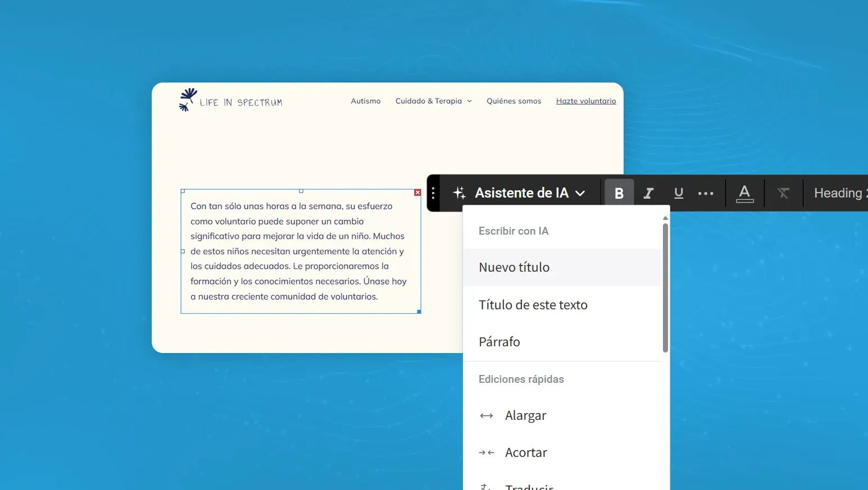This screenshot has width=868, height=490.
Task: Choose the Párrafo option
Action: click(562, 342)
